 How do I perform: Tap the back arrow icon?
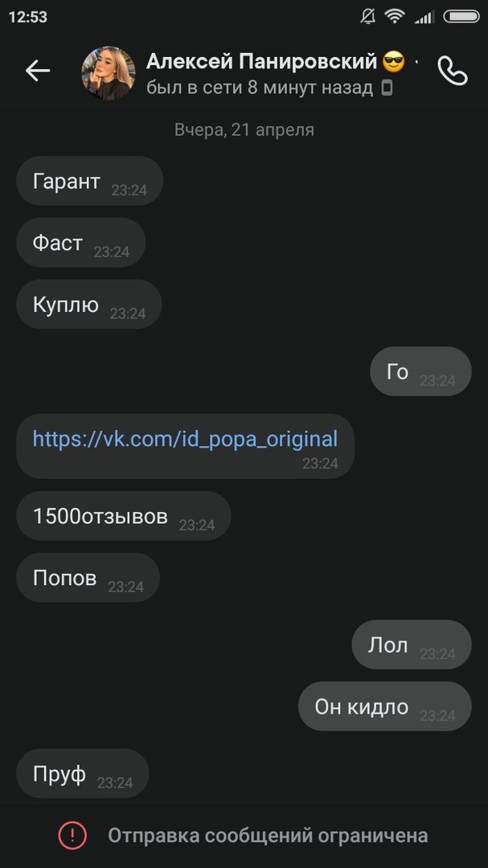[38, 71]
